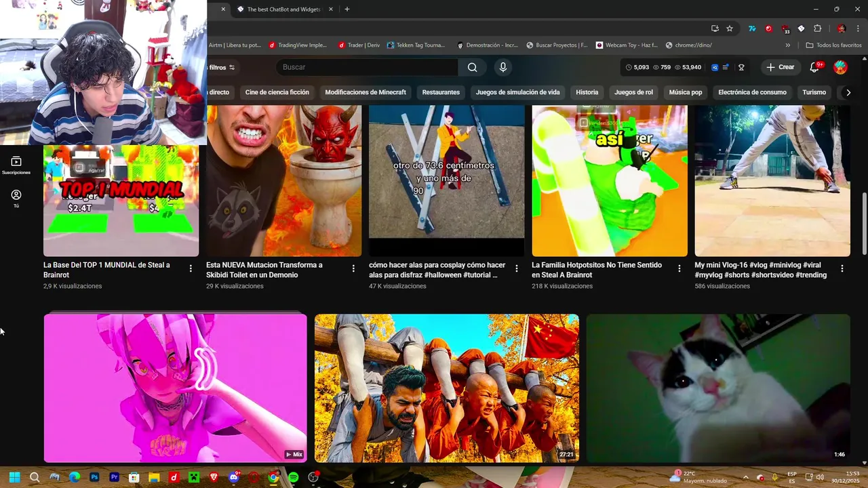Image resolution: width=868 pixels, height=488 pixels.
Task: Open options for alas para cosplay video
Action: (x=516, y=268)
